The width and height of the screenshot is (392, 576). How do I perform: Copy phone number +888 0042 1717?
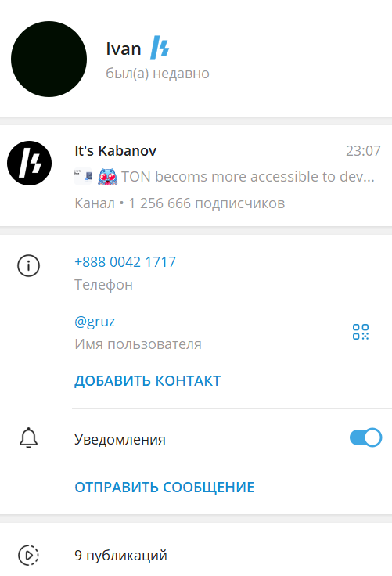click(125, 262)
